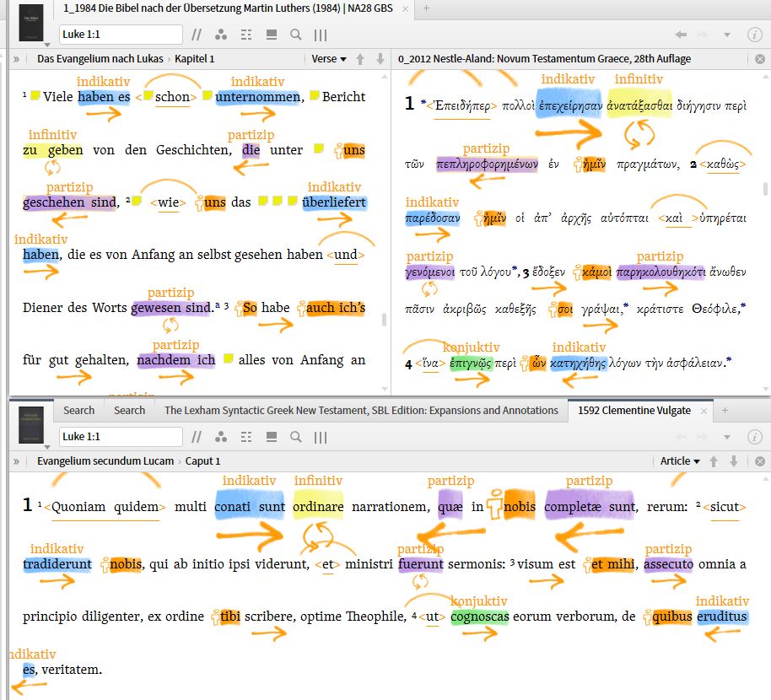
Task: Open the Article navigation dropdown
Action: pyautogui.click(x=680, y=461)
